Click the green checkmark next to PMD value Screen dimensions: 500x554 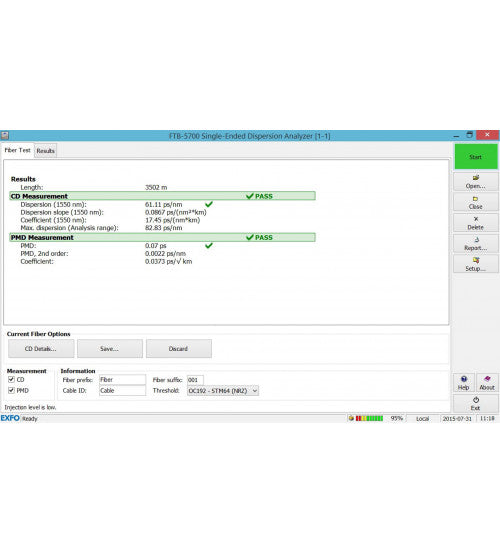pos(209,245)
